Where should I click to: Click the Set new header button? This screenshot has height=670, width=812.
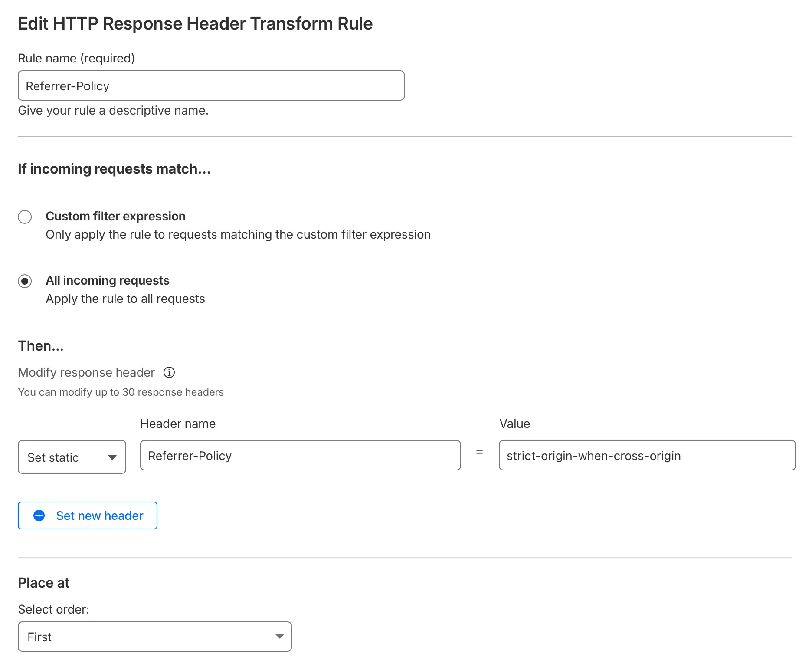[x=88, y=516]
